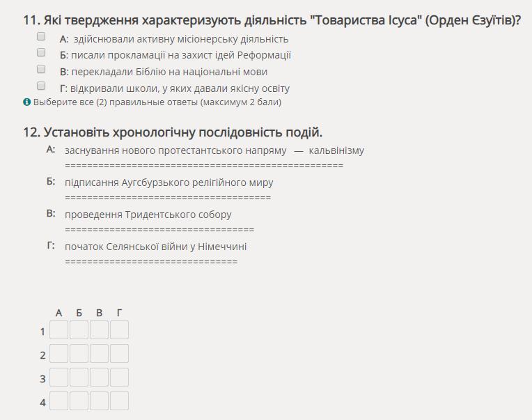Click text 'відкривали школи, у яких давали якісну освіту'
532x420 pixels.
point(180,88)
